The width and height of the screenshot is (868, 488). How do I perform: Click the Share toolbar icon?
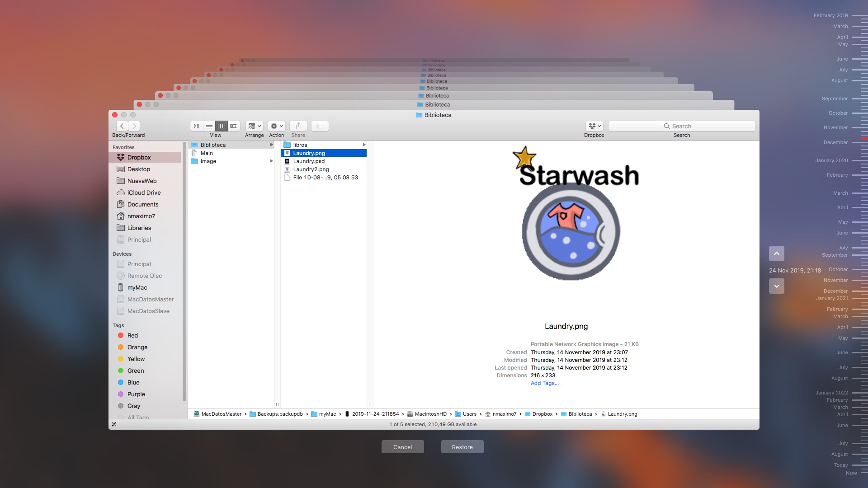click(298, 126)
